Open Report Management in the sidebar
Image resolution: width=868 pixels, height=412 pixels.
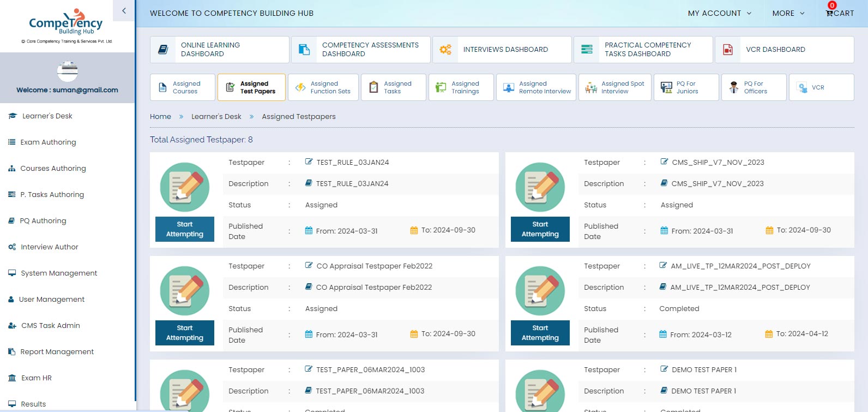(57, 351)
